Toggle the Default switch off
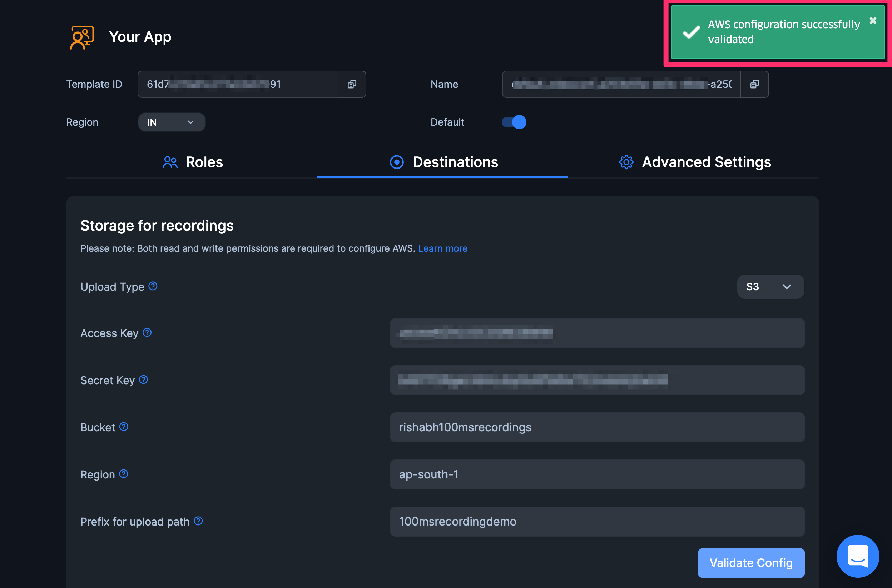 click(514, 122)
